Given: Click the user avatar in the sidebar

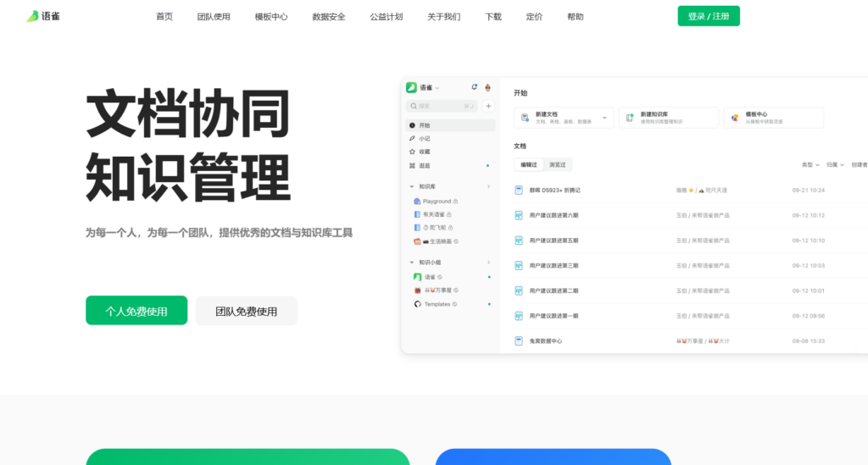Looking at the screenshot, I should (x=487, y=87).
